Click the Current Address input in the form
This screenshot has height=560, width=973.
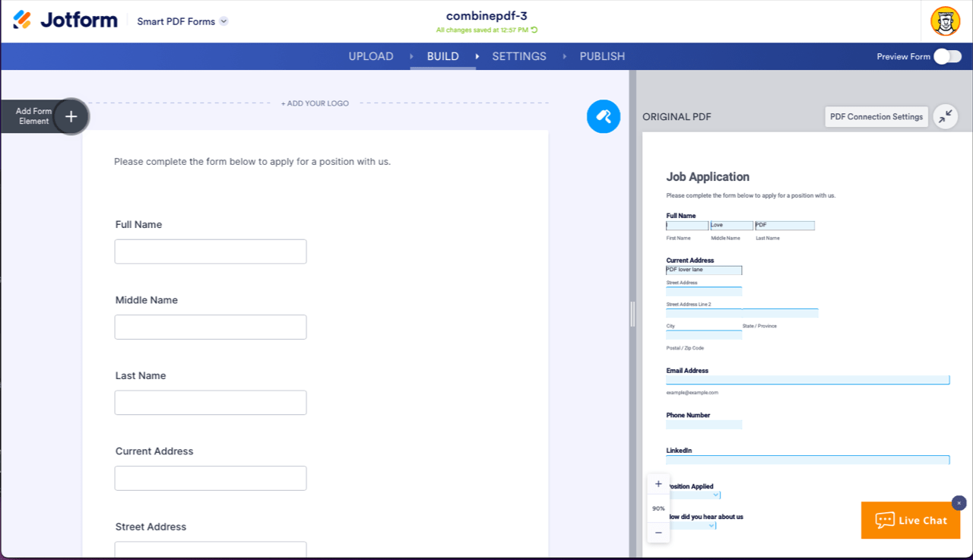coord(211,478)
